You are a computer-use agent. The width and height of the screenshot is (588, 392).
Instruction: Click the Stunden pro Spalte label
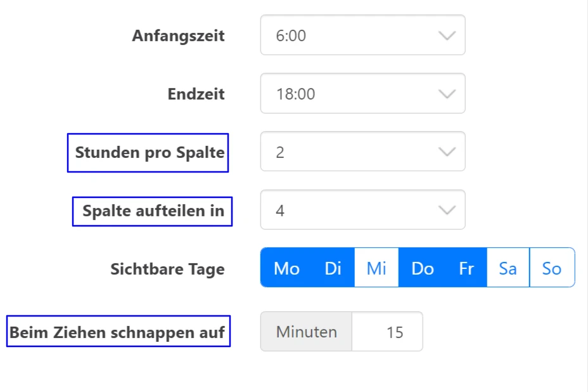point(150,153)
